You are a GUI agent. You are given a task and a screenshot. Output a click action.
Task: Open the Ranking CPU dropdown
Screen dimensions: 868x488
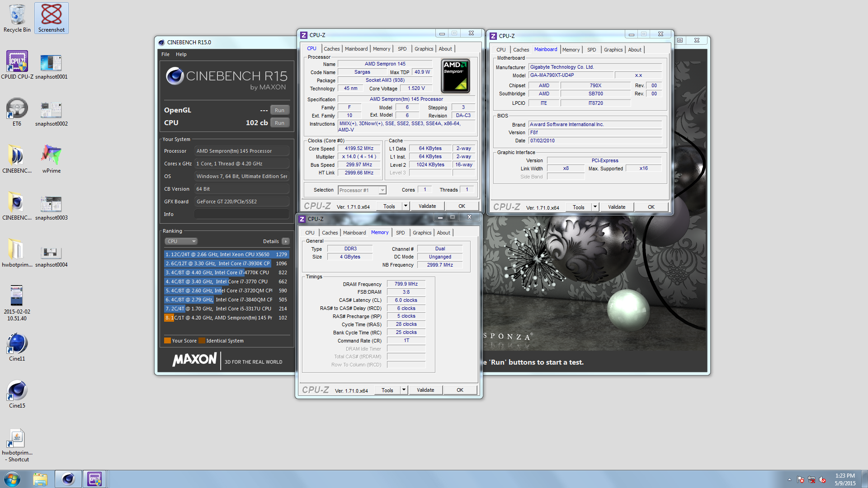[x=181, y=241]
